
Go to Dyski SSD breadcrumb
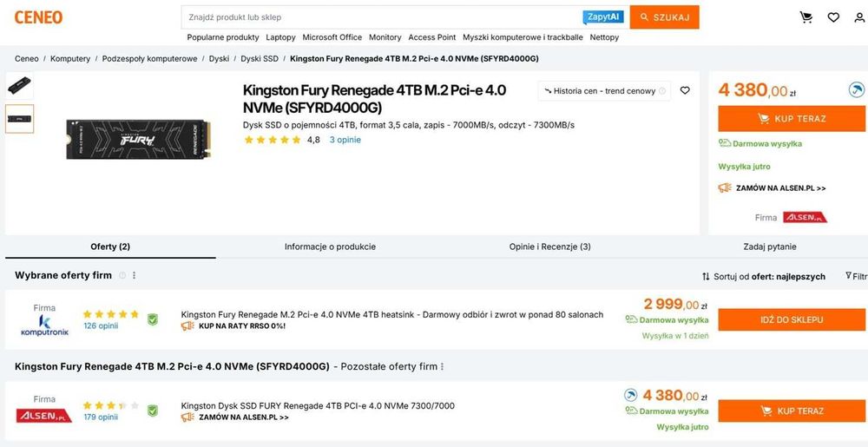[x=260, y=59]
